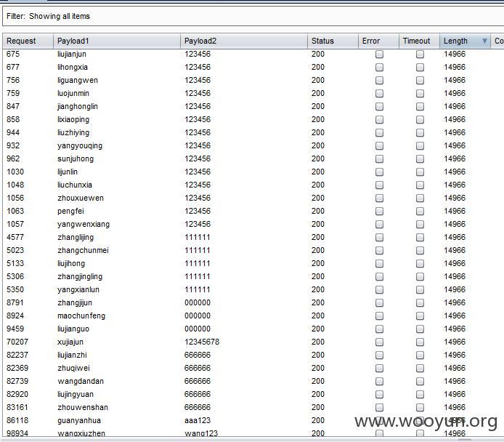The height and width of the screenshot is (442, 504).
Task: Tick the Timeout checkbox for luojunmin
Action: click(x=420, y=93)
